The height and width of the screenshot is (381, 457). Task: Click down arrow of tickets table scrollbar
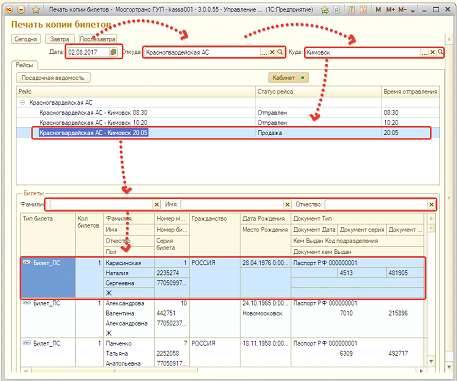(x=431, y=361)
